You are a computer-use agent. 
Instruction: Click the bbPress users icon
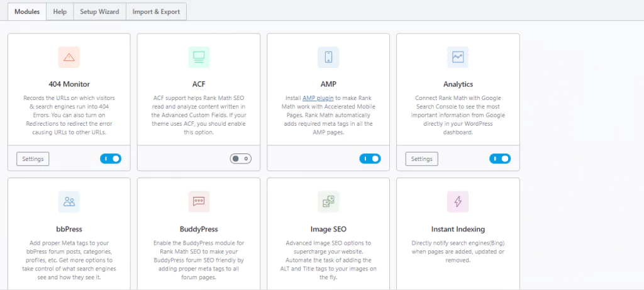tap(69, 202)
